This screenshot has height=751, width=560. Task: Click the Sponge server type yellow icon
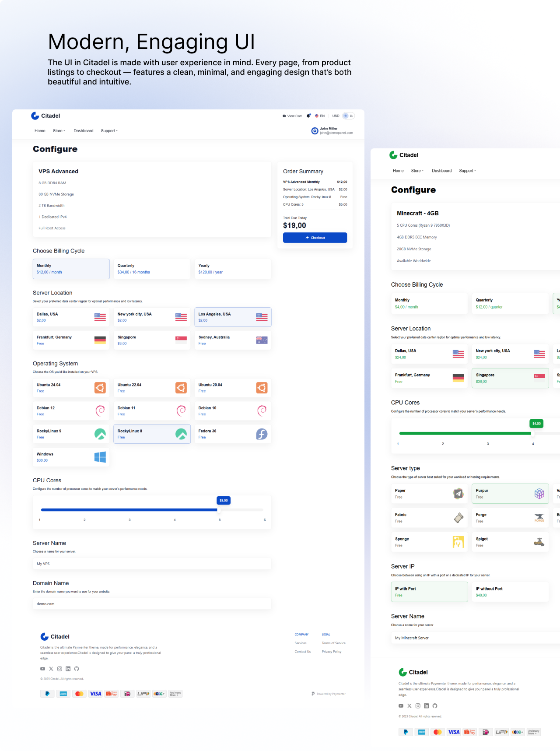pyautogui.click(x=458, y=542)
